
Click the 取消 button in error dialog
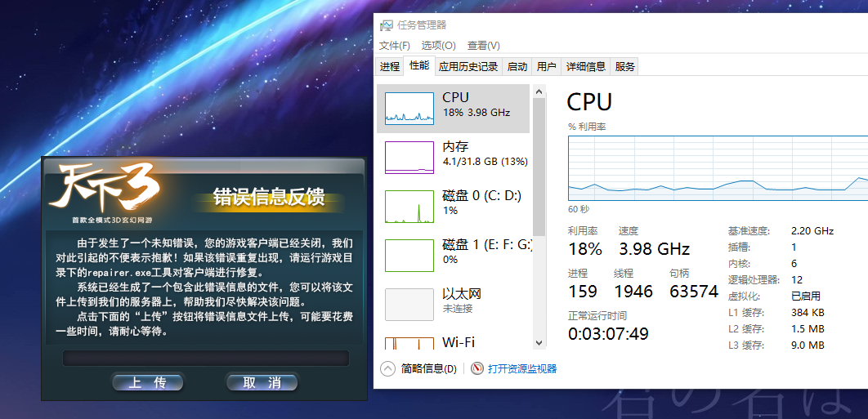coord(262,382)
